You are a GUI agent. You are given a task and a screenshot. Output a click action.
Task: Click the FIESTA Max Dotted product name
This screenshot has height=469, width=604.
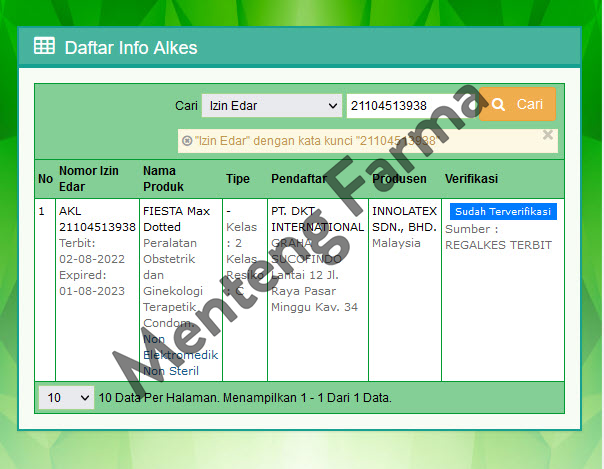(x=176, y=219)
